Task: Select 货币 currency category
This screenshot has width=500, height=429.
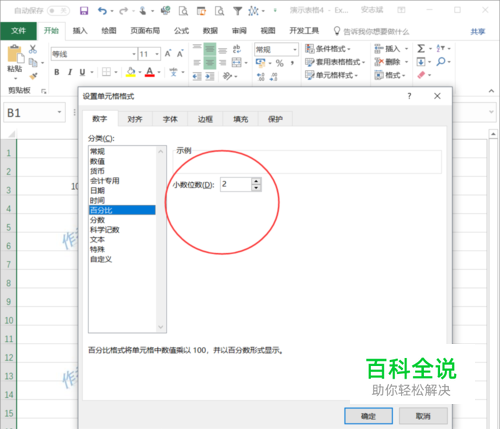Action: coord(122,171)
